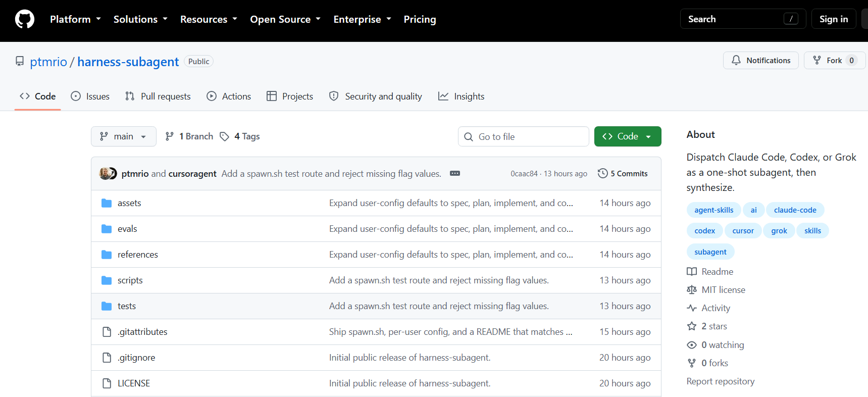
Task: Click the branch icon beside 1 Branch
Action: click(170, 136)
